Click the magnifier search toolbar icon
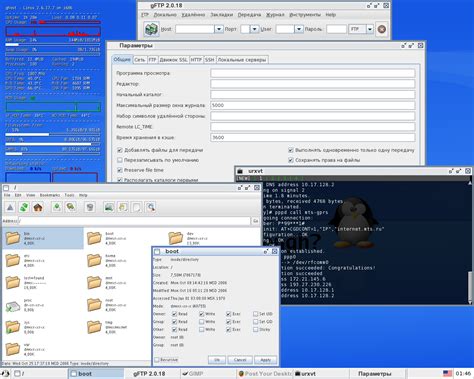The width and height of the screenshot is (474, 379). [x=151, y=207]
